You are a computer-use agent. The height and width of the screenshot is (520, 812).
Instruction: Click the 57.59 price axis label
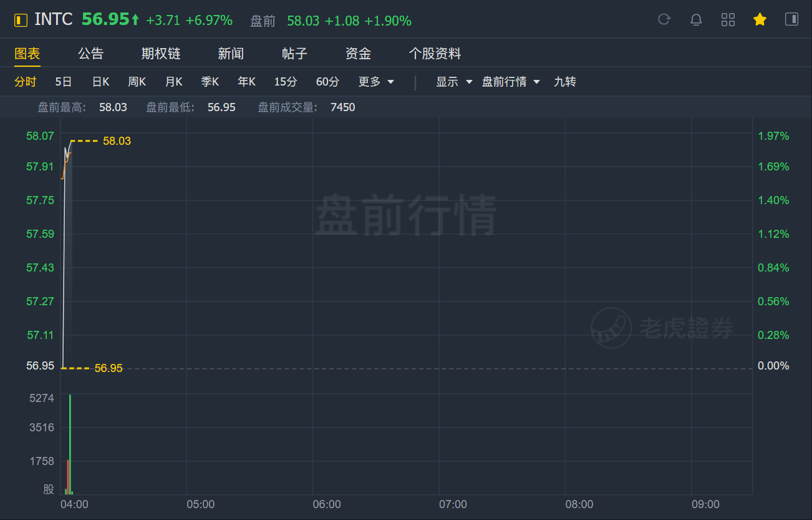tap(40, 234)
